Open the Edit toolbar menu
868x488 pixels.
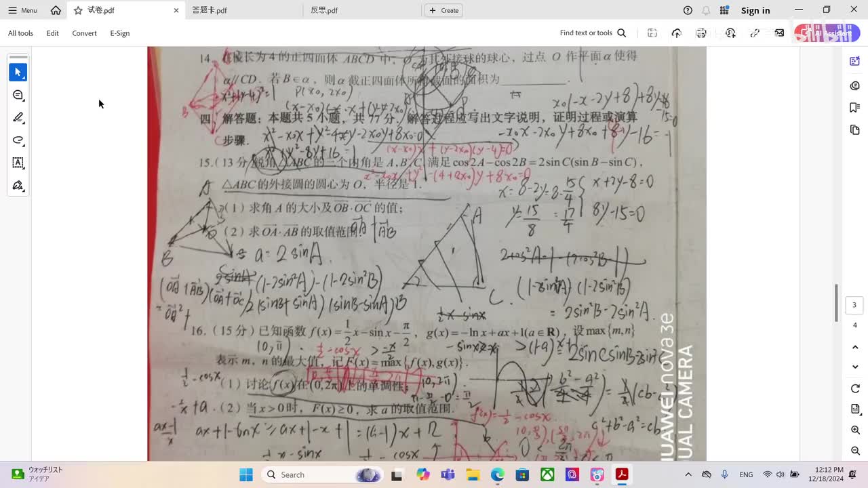[52, 33]
